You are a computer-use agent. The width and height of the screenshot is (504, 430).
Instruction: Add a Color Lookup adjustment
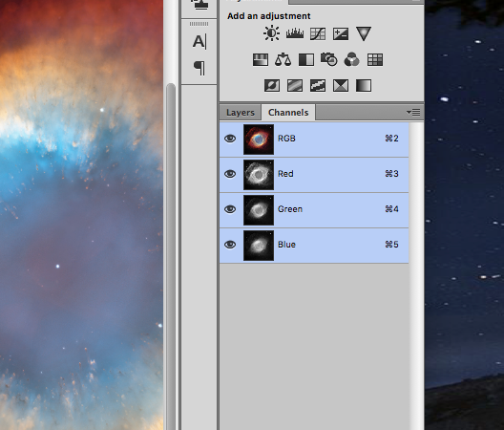tap(375, 60)
